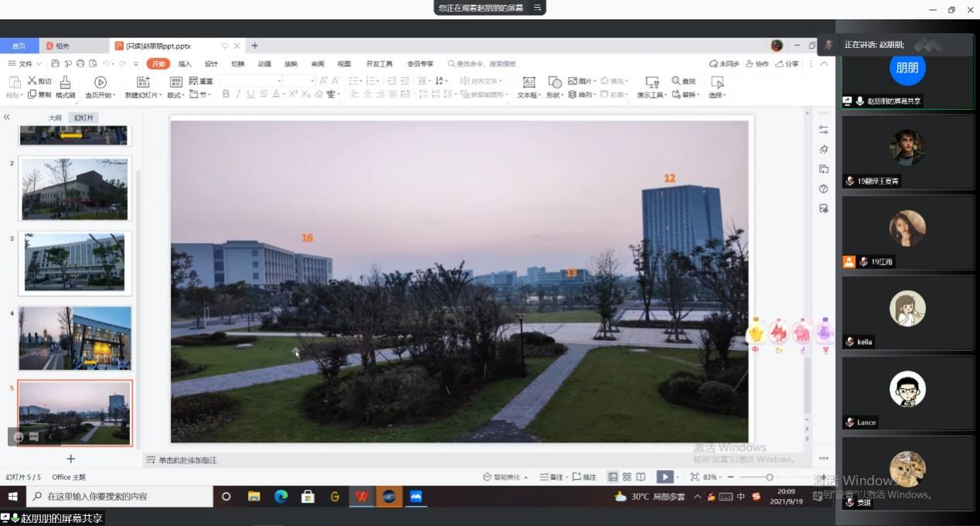Click the Start (开始) ribbon tab
The image size is (980, 526).
[159, 63]
